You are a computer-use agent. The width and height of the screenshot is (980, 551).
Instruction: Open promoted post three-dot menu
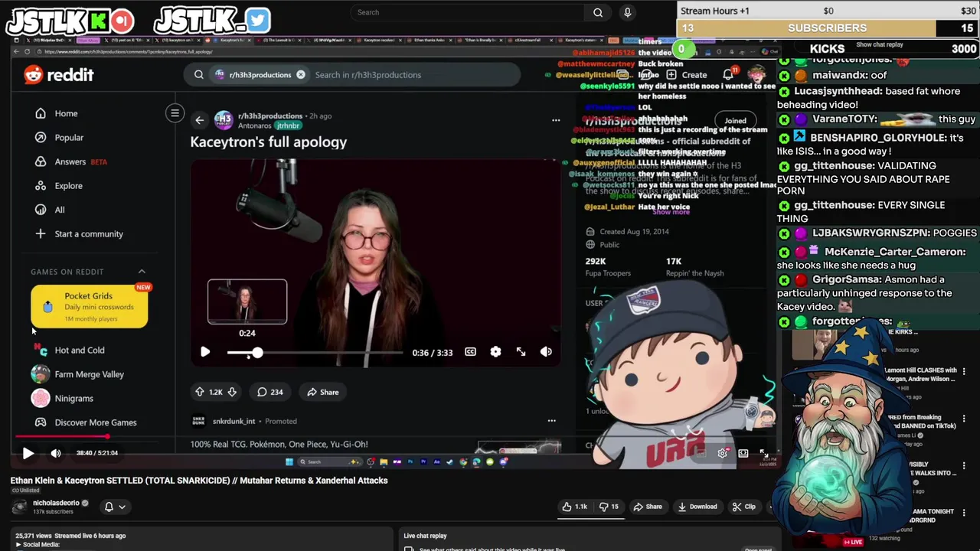click(x=551, y=420)
